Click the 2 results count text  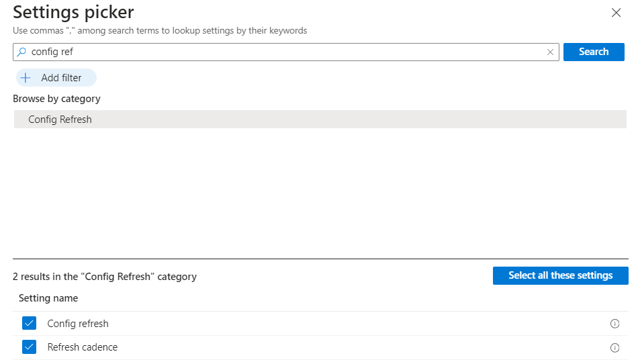click(x=105, y=276)
